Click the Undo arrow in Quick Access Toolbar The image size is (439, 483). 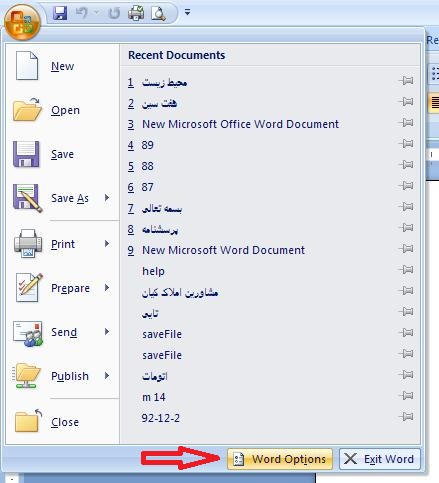pos(81,13)
